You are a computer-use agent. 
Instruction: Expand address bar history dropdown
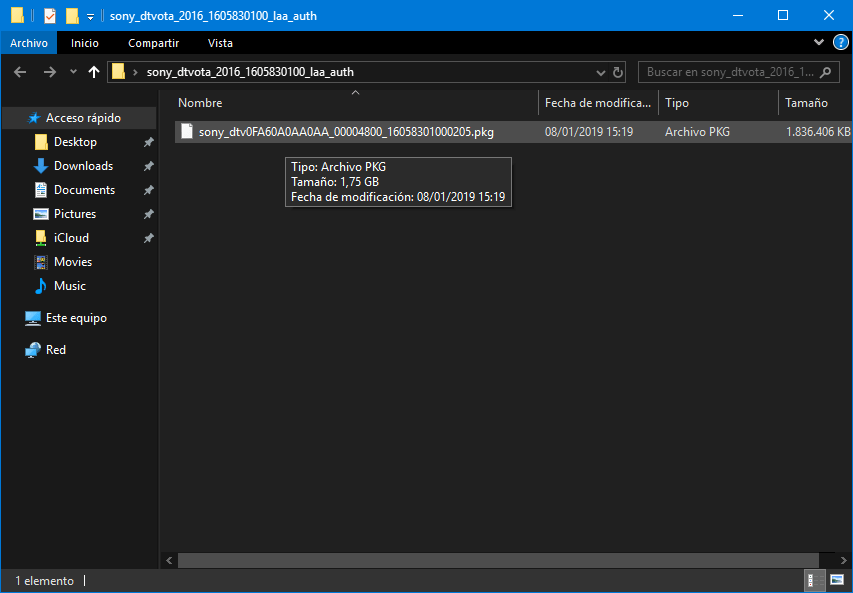point(600,72)
